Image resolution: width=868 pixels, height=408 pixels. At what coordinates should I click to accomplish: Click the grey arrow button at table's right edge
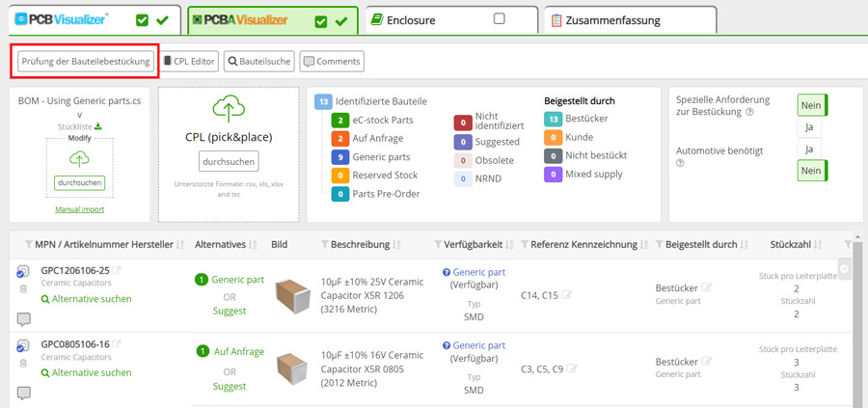coord(844,268)
